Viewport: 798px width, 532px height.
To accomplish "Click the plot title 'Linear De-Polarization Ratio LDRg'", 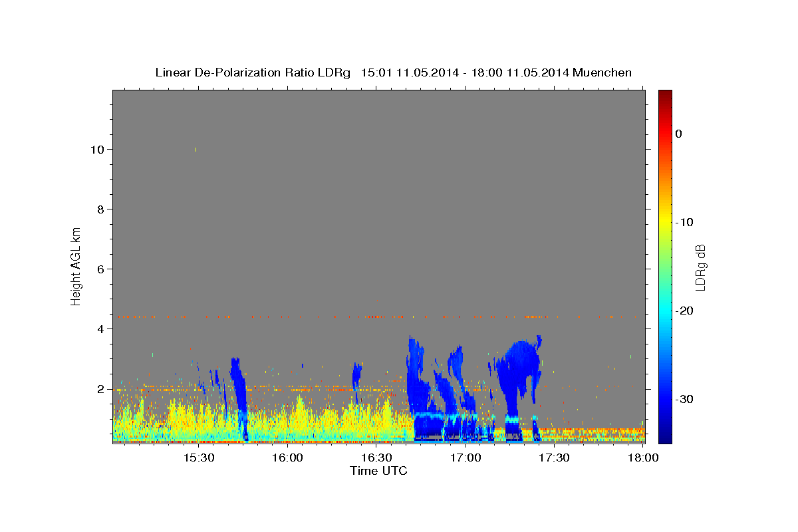I will tap(252, 72).
